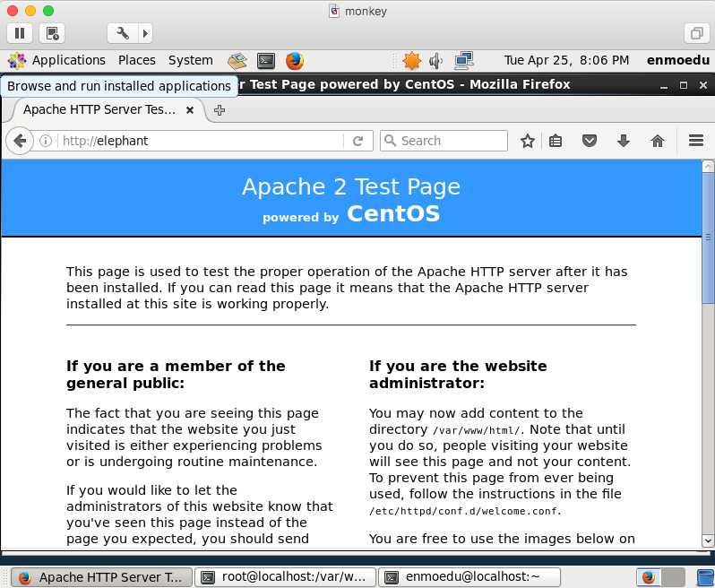Go to the Firefox home page

pyautogui.click(x=658, y=141)
